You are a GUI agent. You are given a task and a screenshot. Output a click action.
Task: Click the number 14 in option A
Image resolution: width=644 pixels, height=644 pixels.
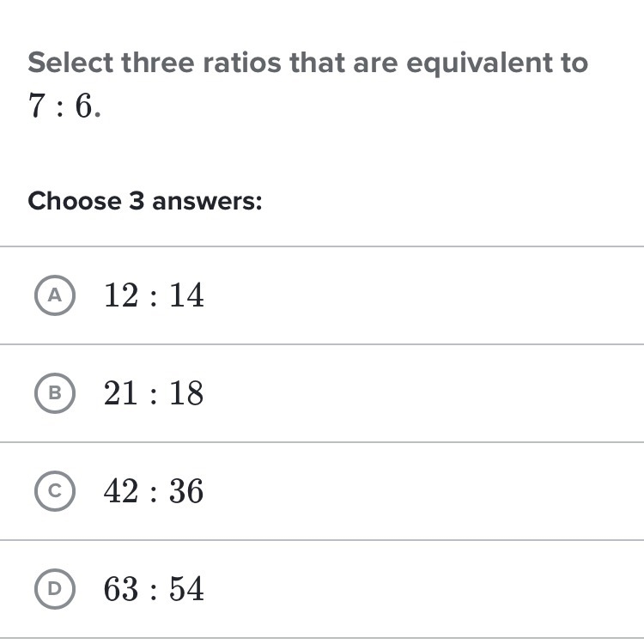coord(187,295)
